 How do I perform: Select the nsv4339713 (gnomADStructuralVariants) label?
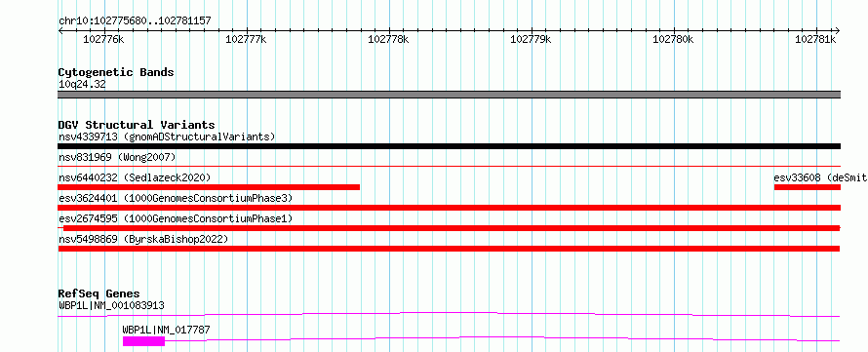click(167, 137)
